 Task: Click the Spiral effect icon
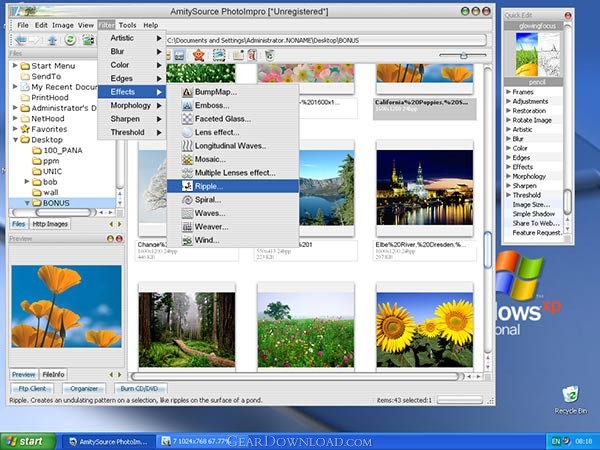(x=187, y=200)
